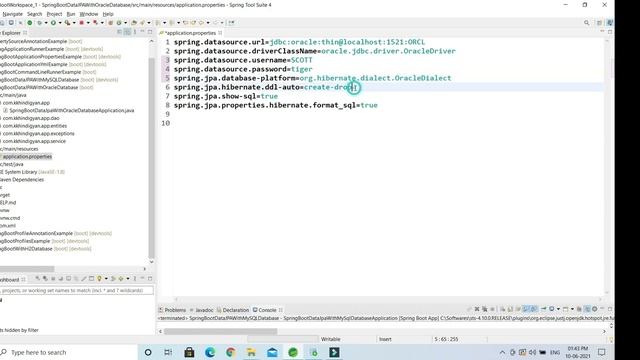Viewport: 640px width, 360px height.
Task: Click the first icon in the Boot Dashboard toolbar
Action: 37,278
